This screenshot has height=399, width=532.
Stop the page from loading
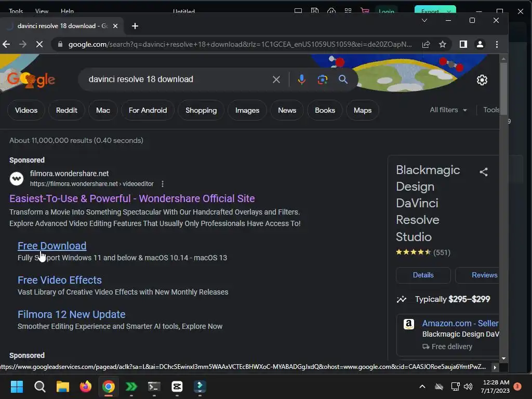(x=39, y=44)
